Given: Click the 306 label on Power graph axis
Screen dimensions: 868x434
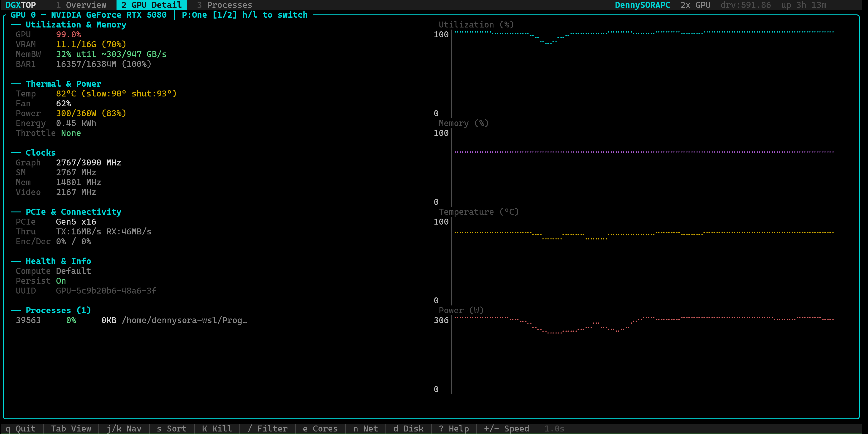Looking at the screenshot, I should [x=441, y=320].
